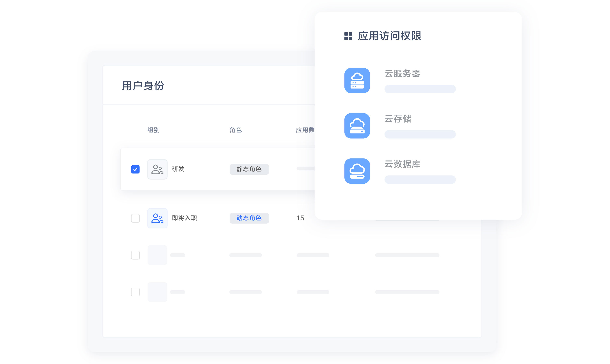
Task: Click the grid icon beside 应用访问权限
Action: coord(348,36)
